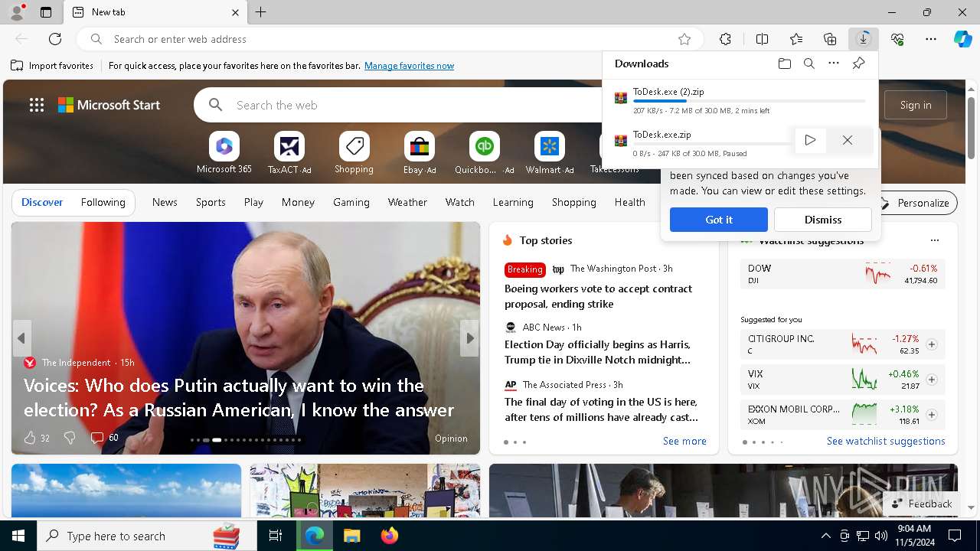Open the Walmart ad shortcut

point(550,153)
